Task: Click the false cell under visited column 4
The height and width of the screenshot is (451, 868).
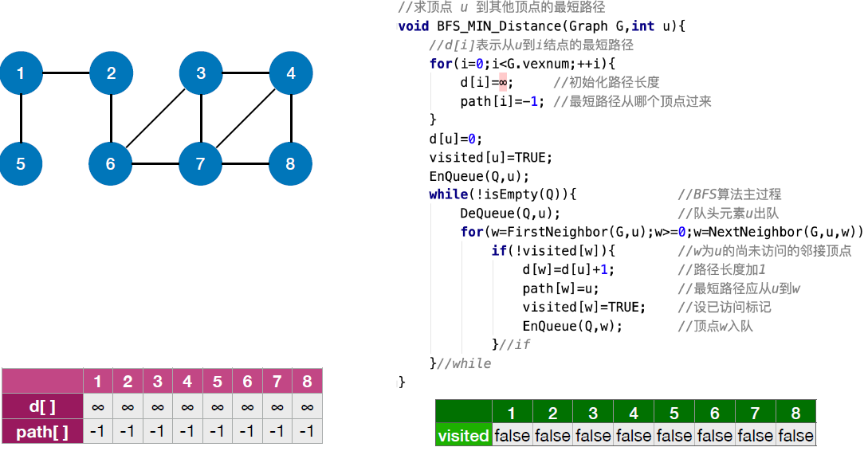Action: [x=634, y=435]
